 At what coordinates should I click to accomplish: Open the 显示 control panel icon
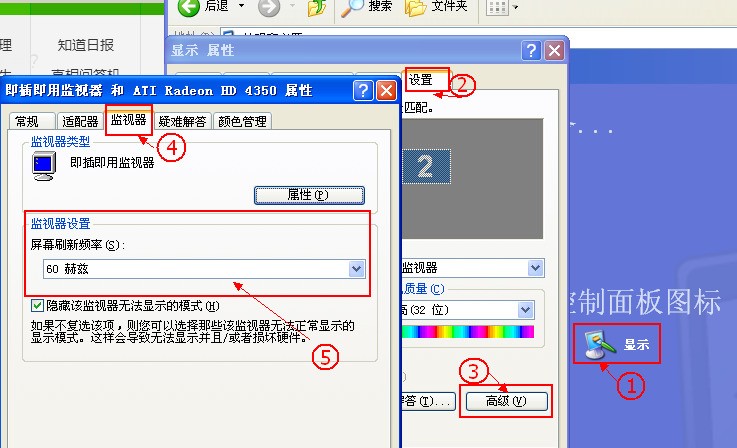pyautogui.click(x=617, y=344)
